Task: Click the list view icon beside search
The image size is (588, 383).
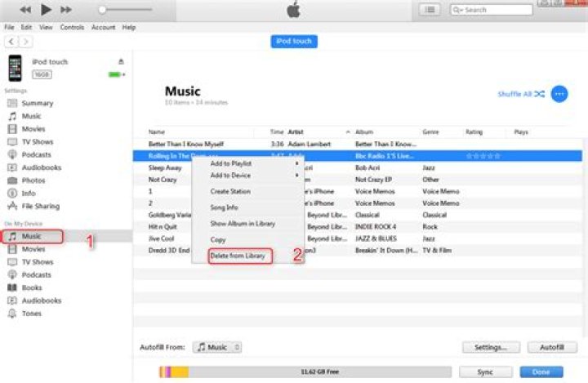Action: [x=430, y=10]
